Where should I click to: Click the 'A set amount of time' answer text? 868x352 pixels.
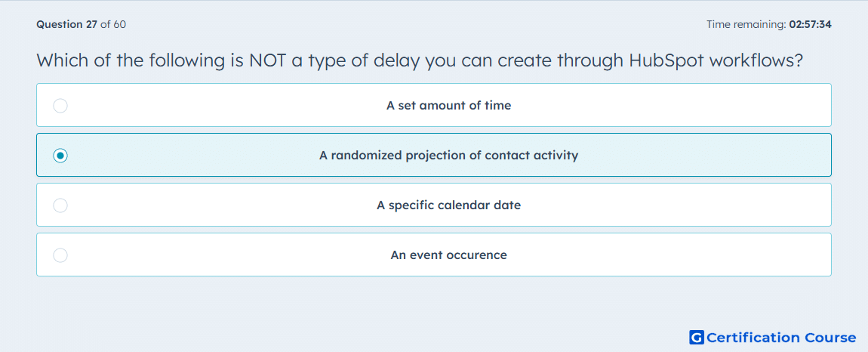click(x=449, y=105)
